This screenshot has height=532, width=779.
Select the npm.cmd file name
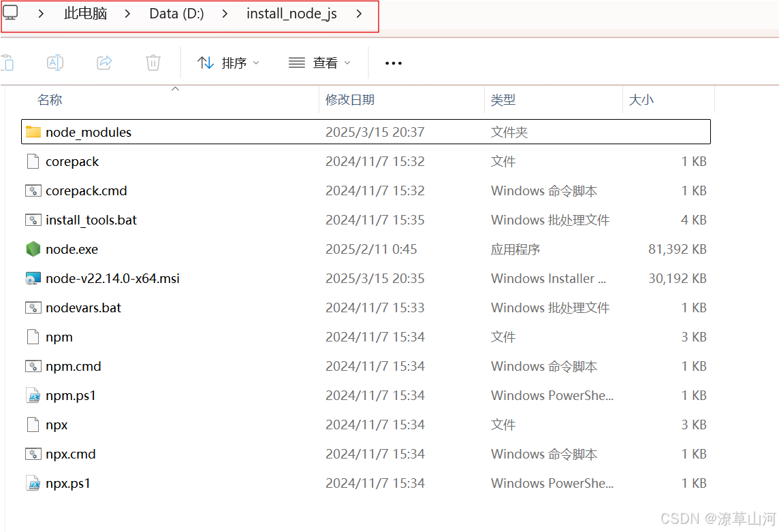73,367
